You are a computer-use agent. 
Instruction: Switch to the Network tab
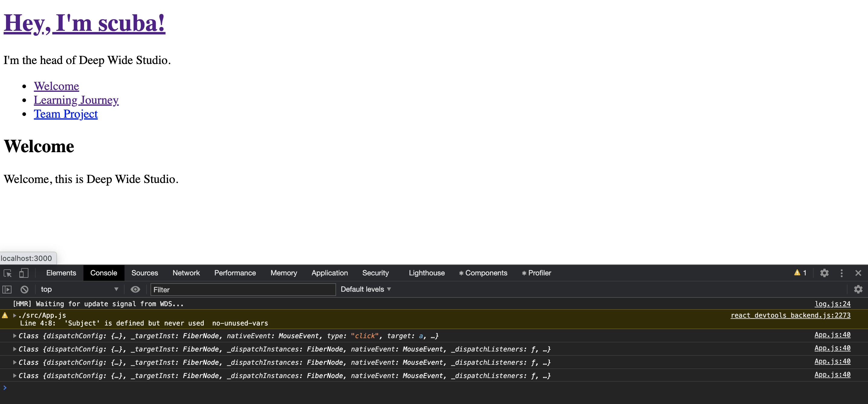(x=186, y=273)
